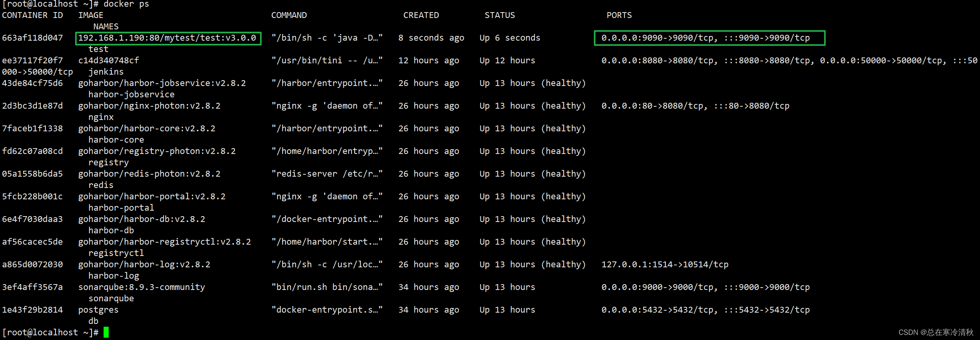This screenshot has width=980, height=340.
Task: Select image goharbor/harbor-db:v2.8.2
Action: (142, 219)
